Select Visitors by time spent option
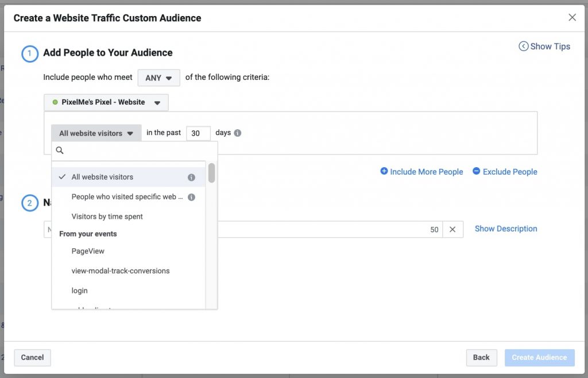588x378 pixels. click(107, 217)
